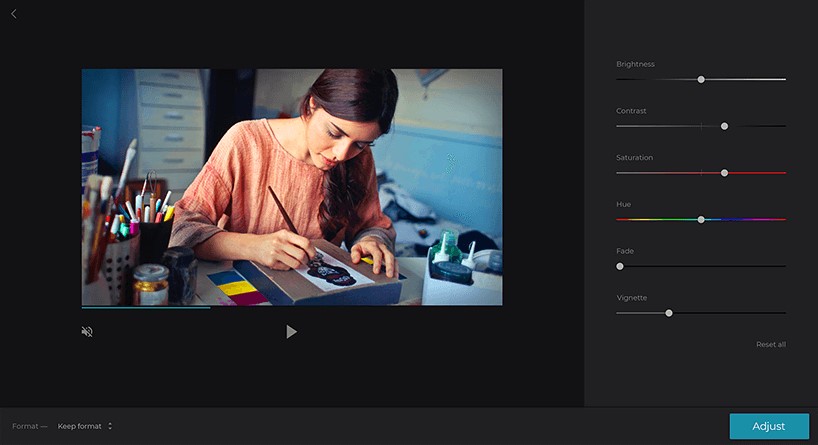Click the Reset all link
The width and height of the screenshot is (818, 445).
point(771,344)
